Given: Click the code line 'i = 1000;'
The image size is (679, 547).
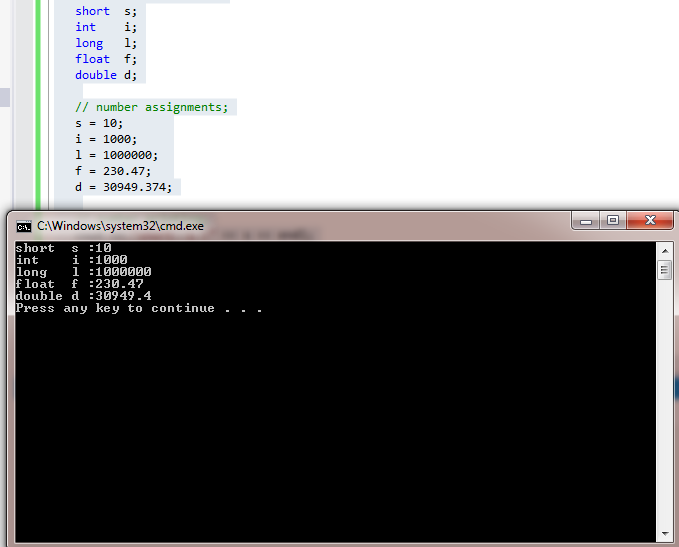Looking at the screenshot, I should (x=106, y=139).
